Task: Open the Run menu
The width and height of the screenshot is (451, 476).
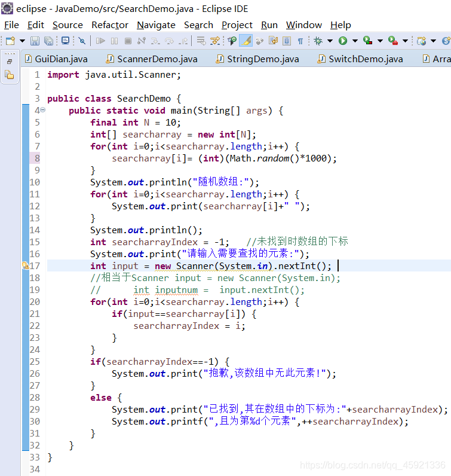Action: pyautogui.click(x=269, y=25)
